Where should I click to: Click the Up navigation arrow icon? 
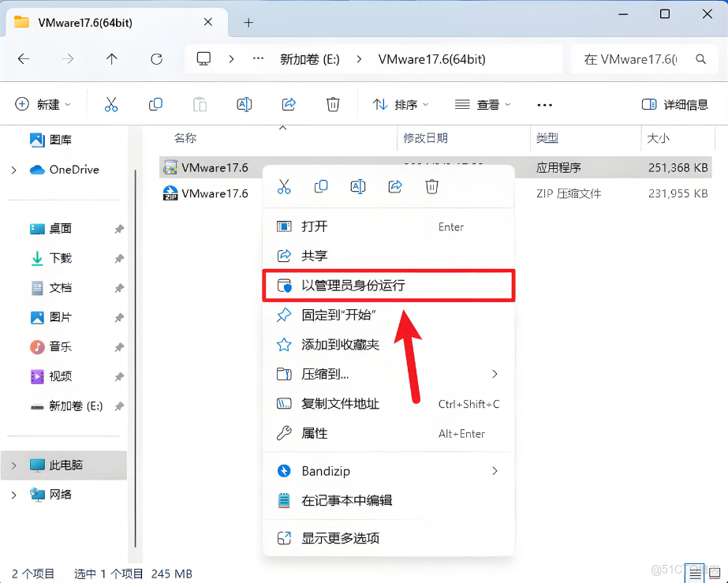[x=112, y=58]
